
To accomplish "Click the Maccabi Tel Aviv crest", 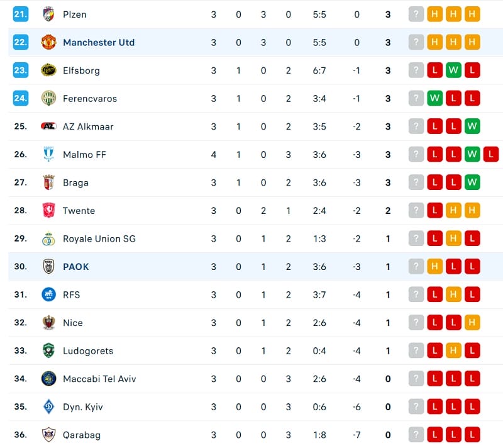I will coord(48,378).
